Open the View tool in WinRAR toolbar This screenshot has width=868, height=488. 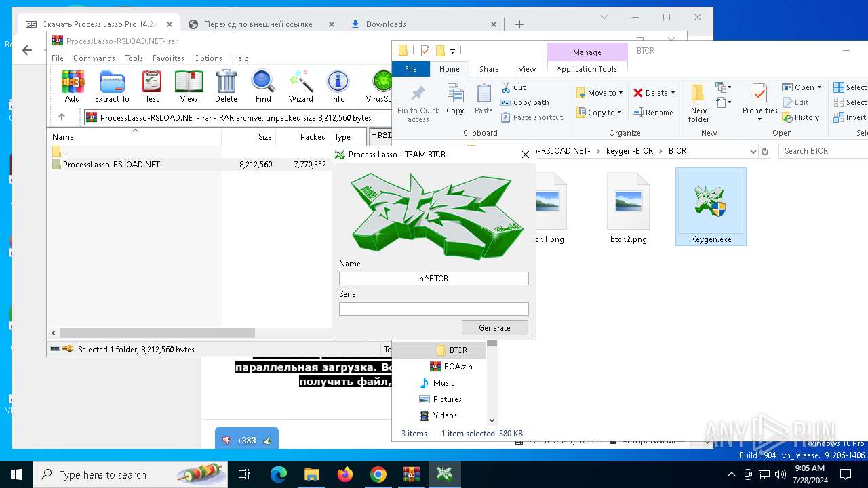(x=189, y=86)
